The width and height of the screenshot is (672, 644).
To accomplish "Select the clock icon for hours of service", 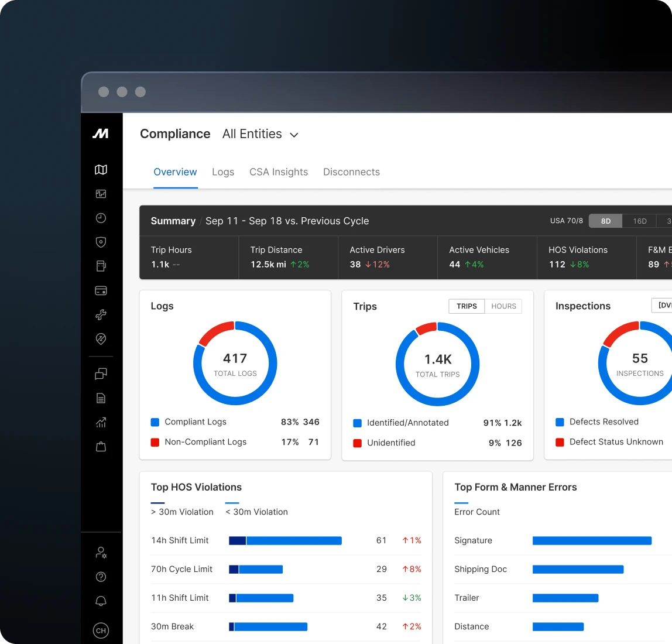I will coord(101,218).
